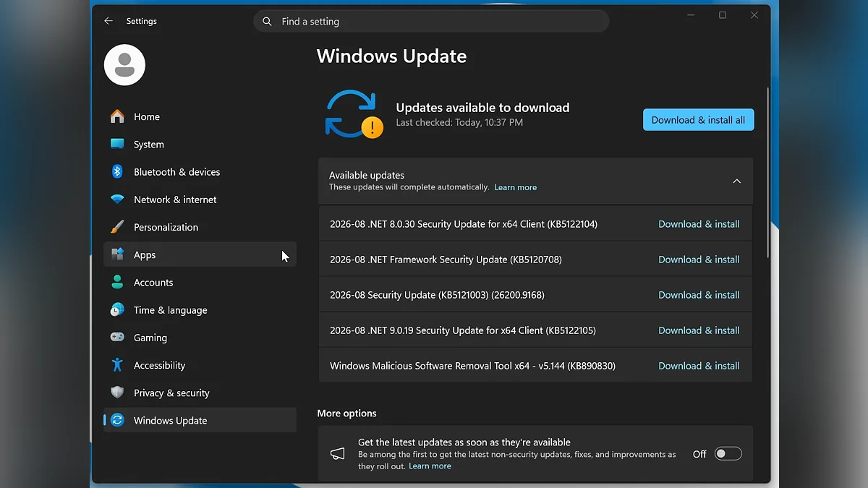
Task: Click the search magnifier icon
Action: click(x=267, y=22)
